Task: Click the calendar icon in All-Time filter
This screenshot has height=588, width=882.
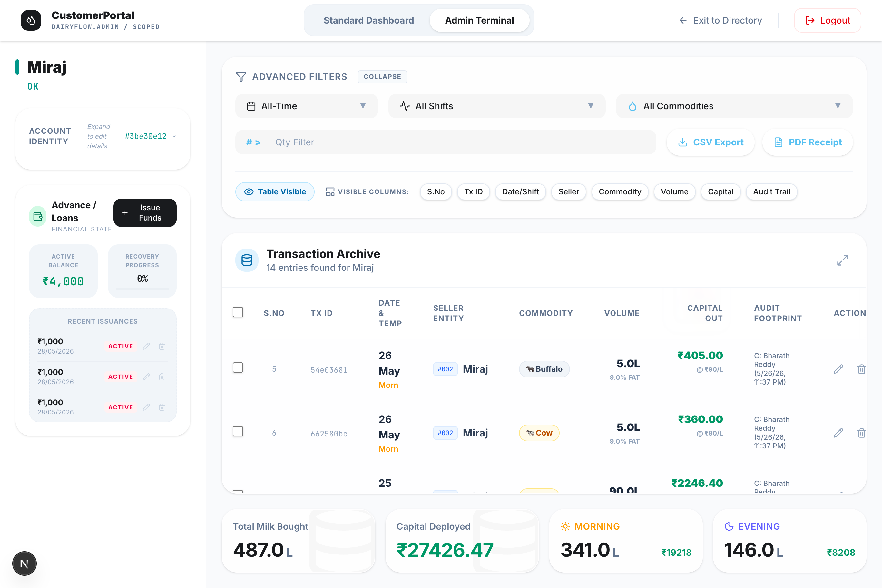Action: pos(251,106)
